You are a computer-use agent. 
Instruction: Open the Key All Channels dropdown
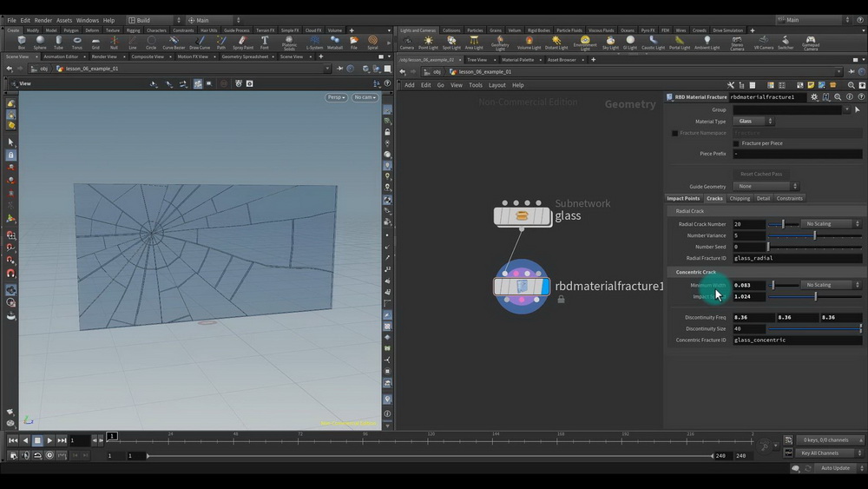(829, 453)
